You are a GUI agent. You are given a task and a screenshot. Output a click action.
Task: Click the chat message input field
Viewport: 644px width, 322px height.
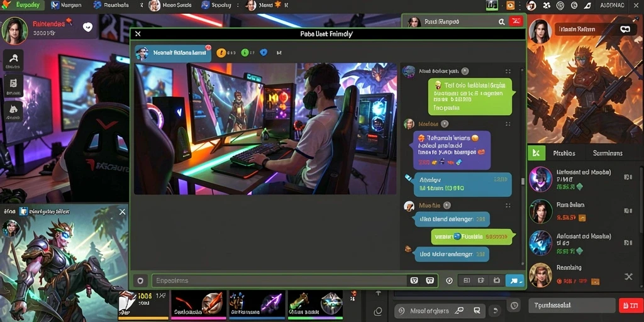tap(279, 281)
